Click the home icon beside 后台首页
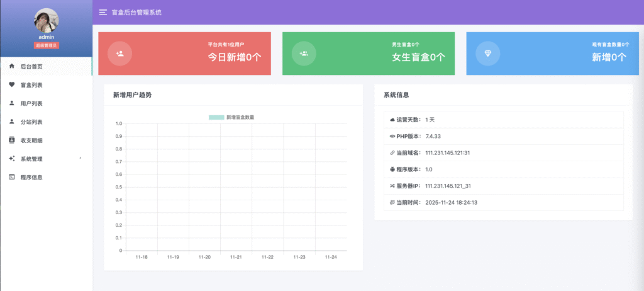This screenshot has width=644, height=291. pyautogui.click(x=11, y=66)
